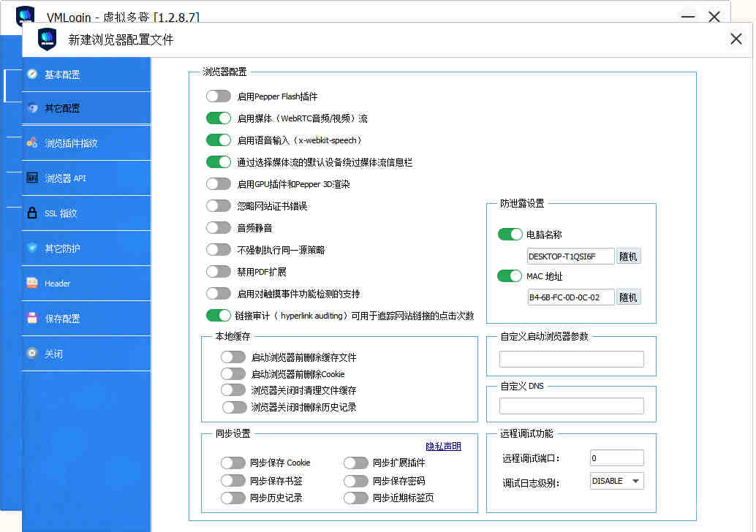Image resolution: width=756 pixels, height=532 pixels.
Task: Disable WebRTC media stream toggle
Action: click(x=219, y=118)
